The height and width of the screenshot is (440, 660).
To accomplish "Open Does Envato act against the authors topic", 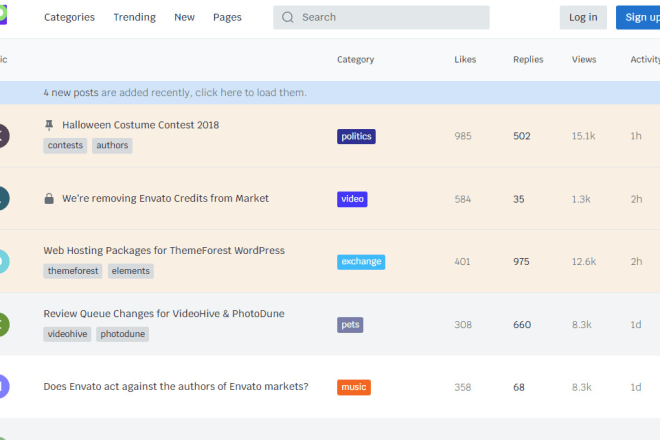I will [176, 387].
